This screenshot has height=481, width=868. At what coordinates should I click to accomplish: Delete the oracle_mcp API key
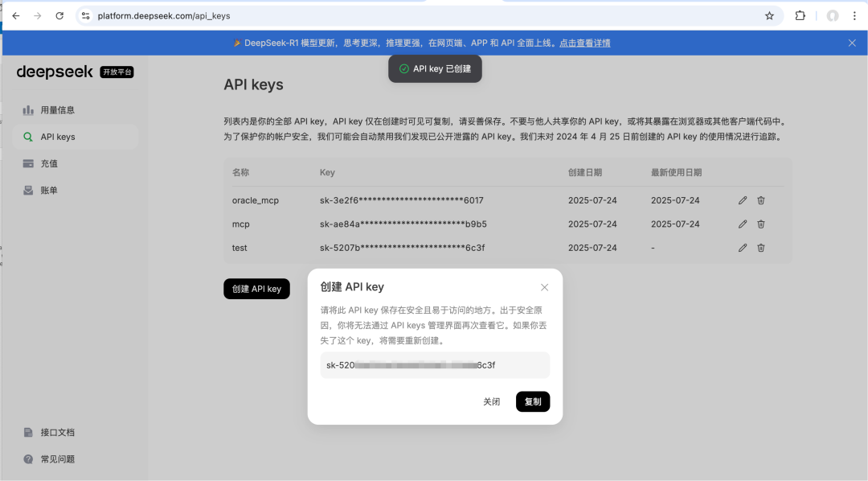pyautogui.click(x=761, y=200)
